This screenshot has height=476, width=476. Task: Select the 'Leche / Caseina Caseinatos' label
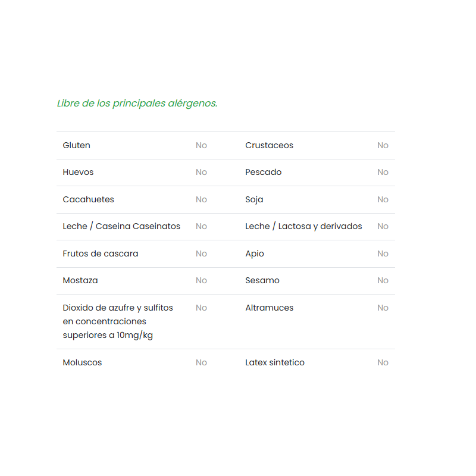121,226
